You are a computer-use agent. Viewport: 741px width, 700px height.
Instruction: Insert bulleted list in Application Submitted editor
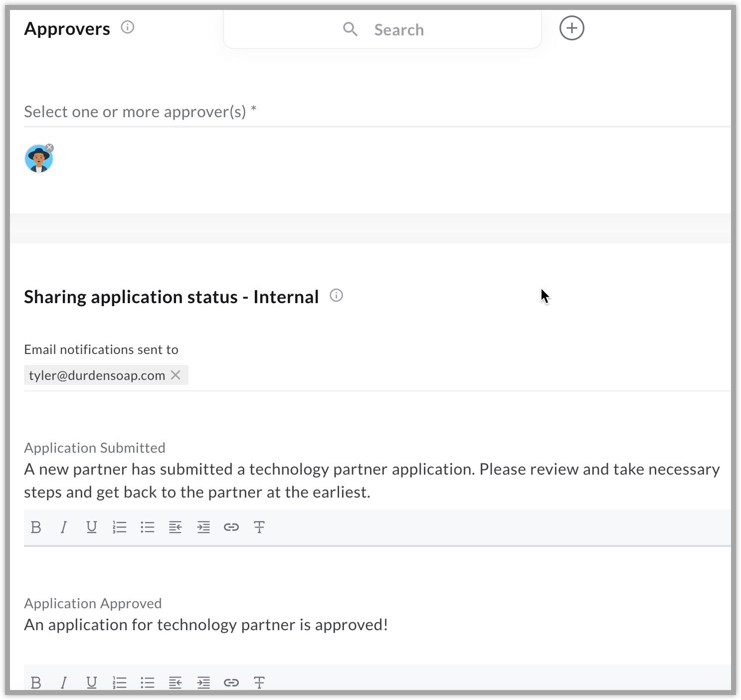pyautogui.click(x=148, y=527)
